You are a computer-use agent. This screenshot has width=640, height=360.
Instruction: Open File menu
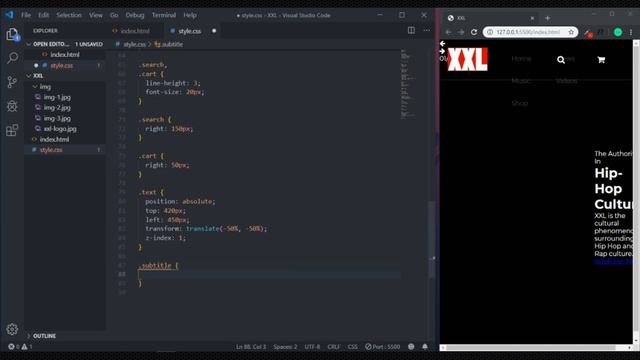coord(26,15)
